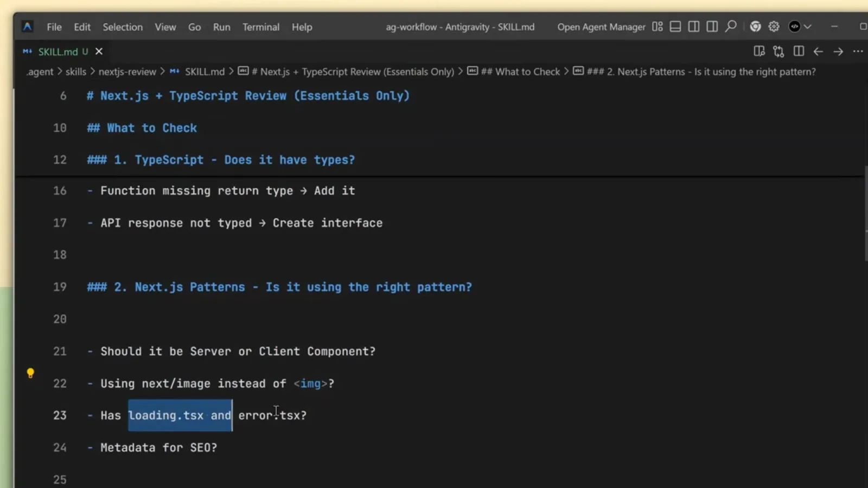
Task: Open the View menu
Action: 165,27
